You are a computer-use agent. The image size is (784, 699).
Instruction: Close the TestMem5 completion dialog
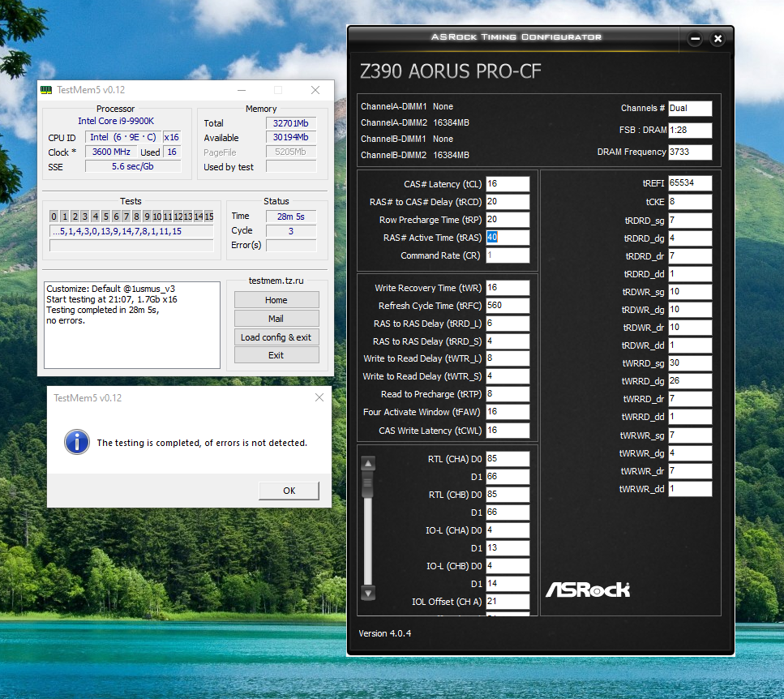(x=319, y=397)
